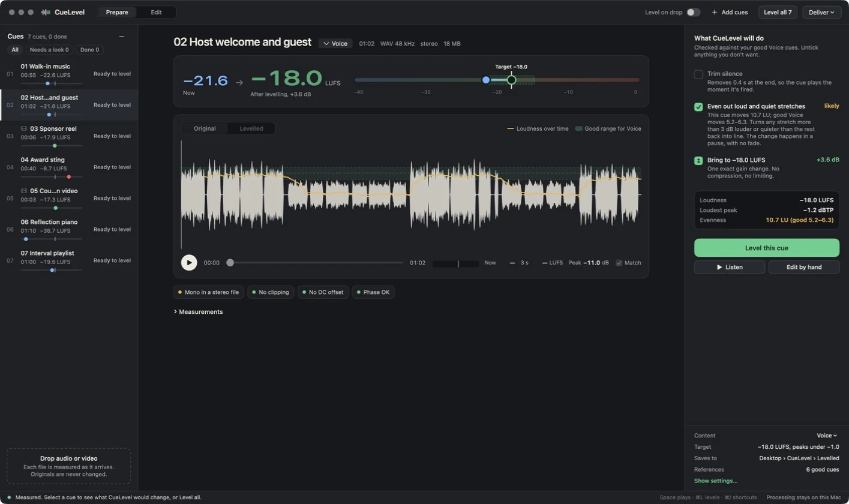Viewport: 849px width, 504px height.
Task: Click the orange Loudness over time legend
Action: point(538,128)
